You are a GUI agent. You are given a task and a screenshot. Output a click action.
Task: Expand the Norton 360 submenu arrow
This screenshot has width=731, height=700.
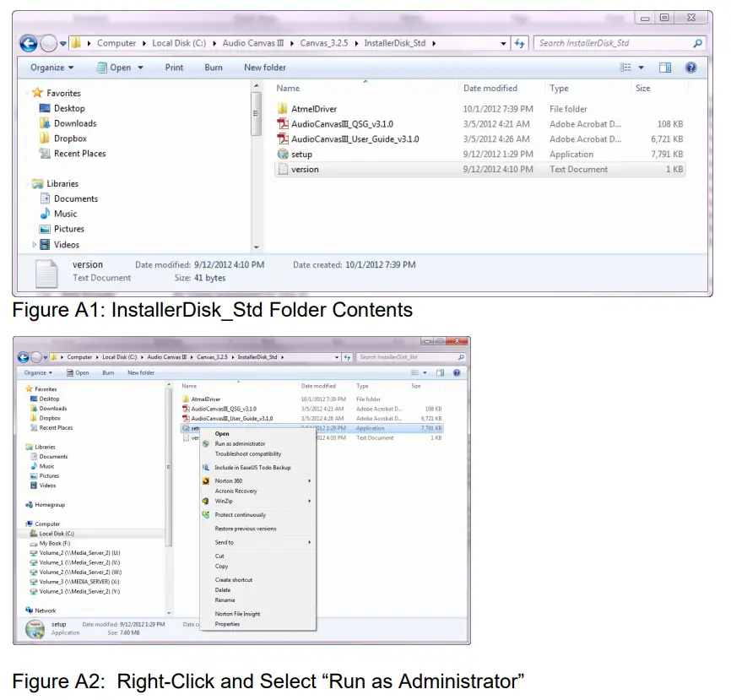(x=310, y=480)
